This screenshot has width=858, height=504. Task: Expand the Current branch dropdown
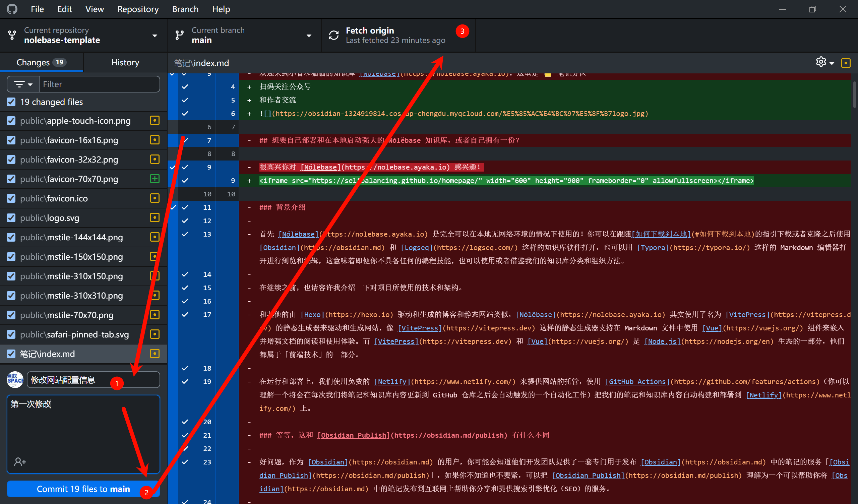click(309, 36)
